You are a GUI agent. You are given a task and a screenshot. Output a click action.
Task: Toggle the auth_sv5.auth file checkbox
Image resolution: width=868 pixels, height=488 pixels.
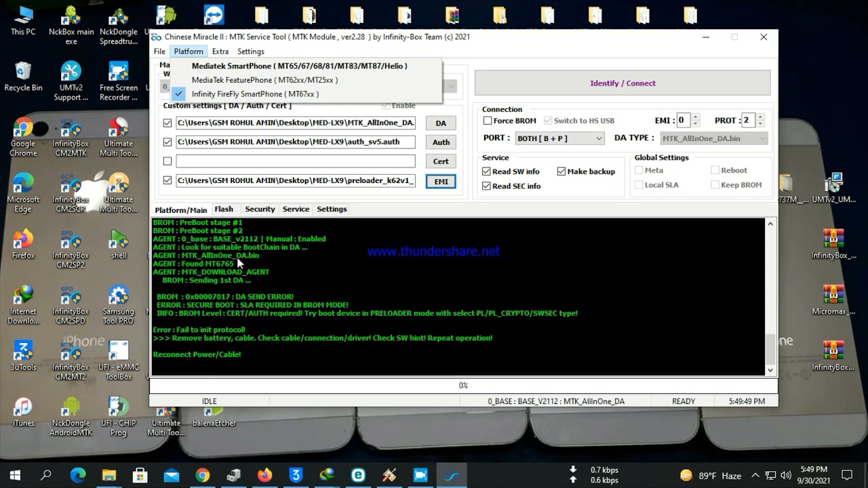(x=167, y=142)
